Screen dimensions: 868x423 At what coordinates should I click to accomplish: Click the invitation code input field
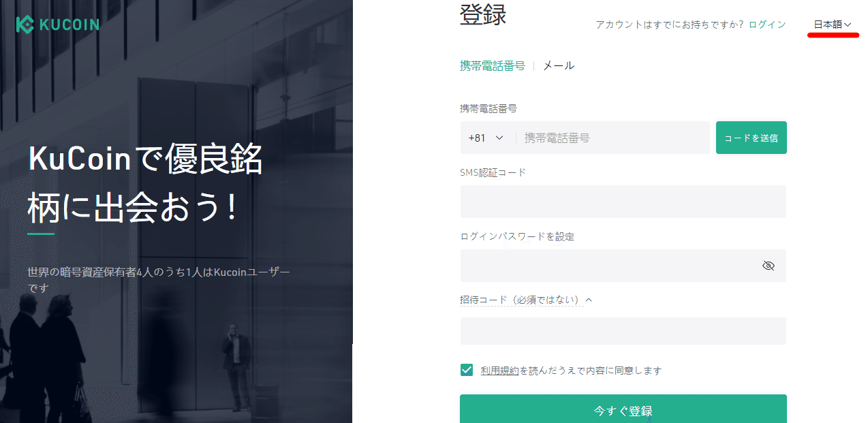pyautogui.click(x=623, y=331)
